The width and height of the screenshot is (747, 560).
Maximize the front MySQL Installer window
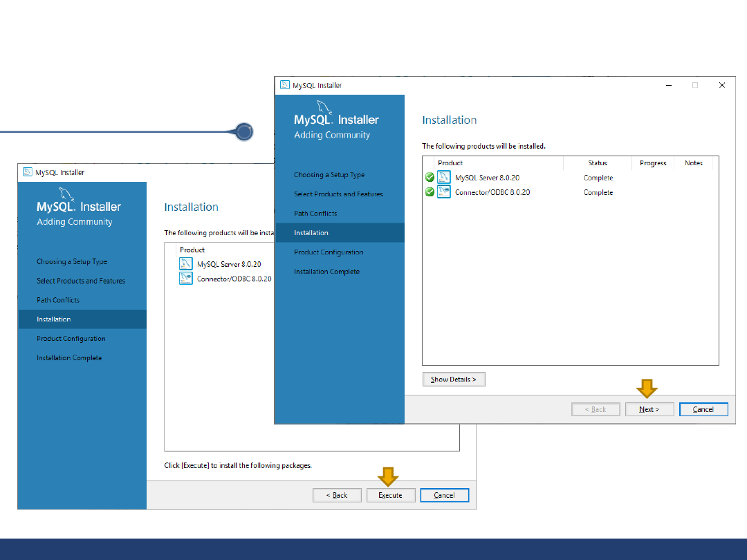695,85
